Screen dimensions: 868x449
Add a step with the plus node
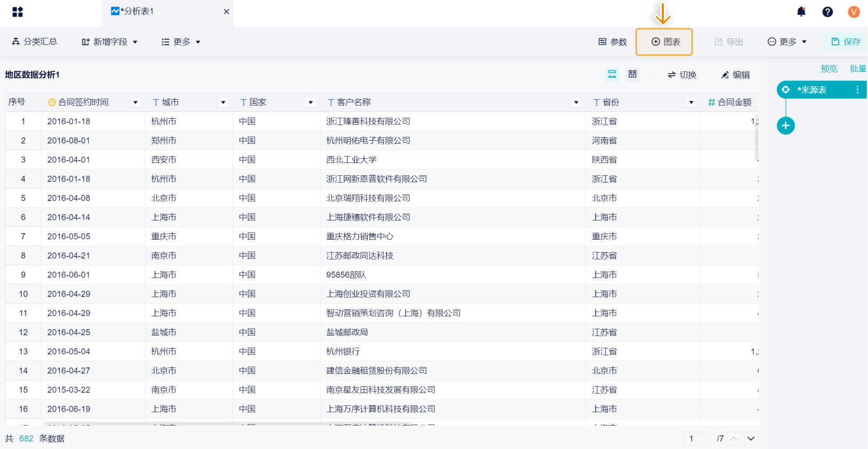785,126
